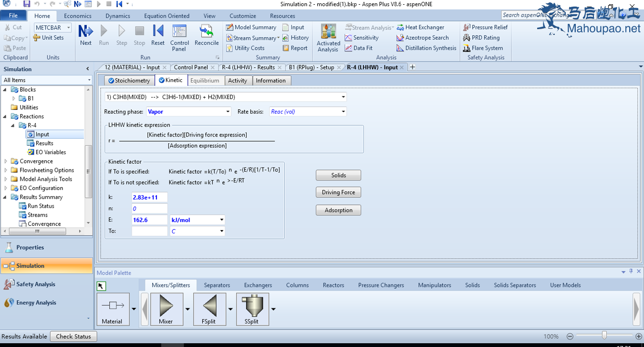Screen dimensions: 644x347
Task: Click the Save icon in quick access toolbar
Action: click(27, 4)
